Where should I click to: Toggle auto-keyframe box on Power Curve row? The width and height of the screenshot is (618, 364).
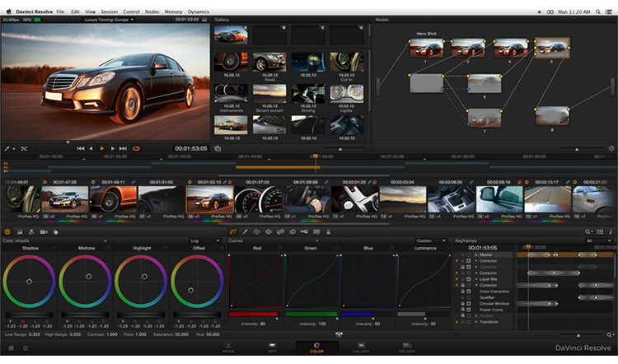coord(468,310)
